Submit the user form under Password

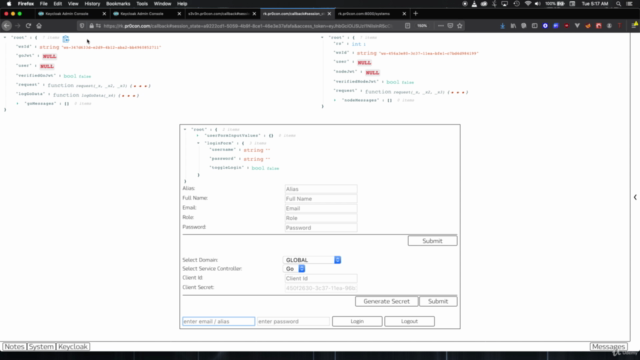tap(432, 241)
